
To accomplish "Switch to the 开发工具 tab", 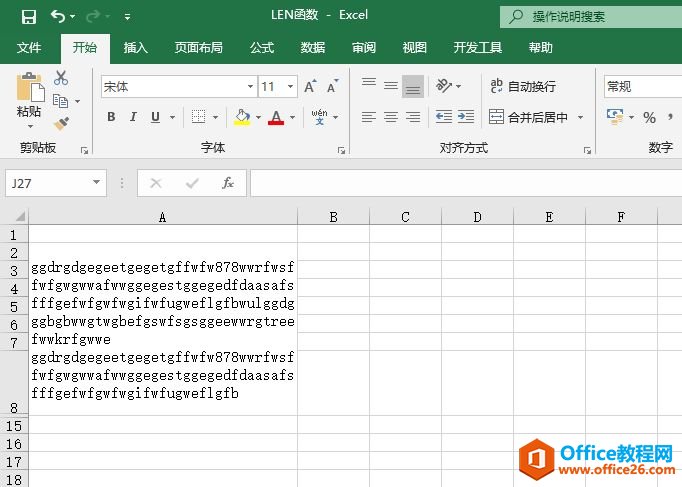I will coord(478,47).
